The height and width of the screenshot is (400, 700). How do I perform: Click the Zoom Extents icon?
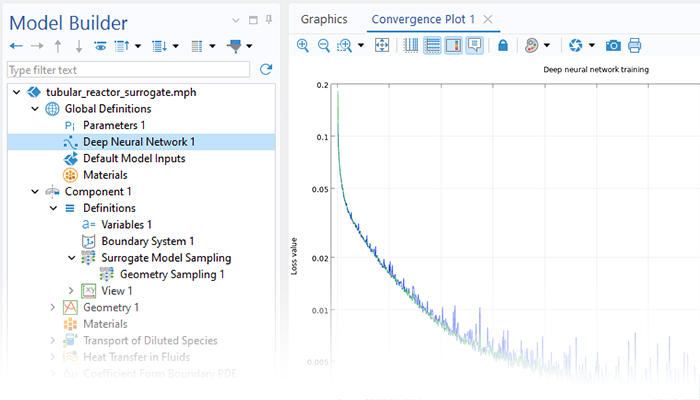pyautogui.click(x=382, y=46)
